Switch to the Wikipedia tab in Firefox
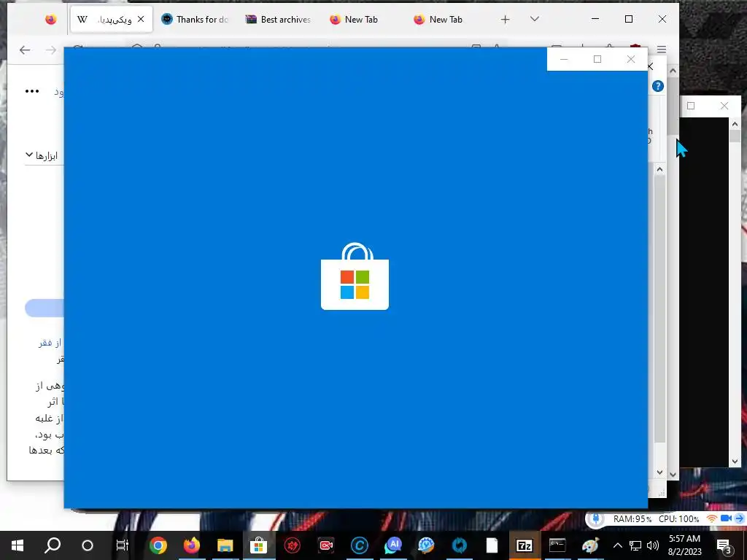The image size is (747, 560). coord(112,20)
